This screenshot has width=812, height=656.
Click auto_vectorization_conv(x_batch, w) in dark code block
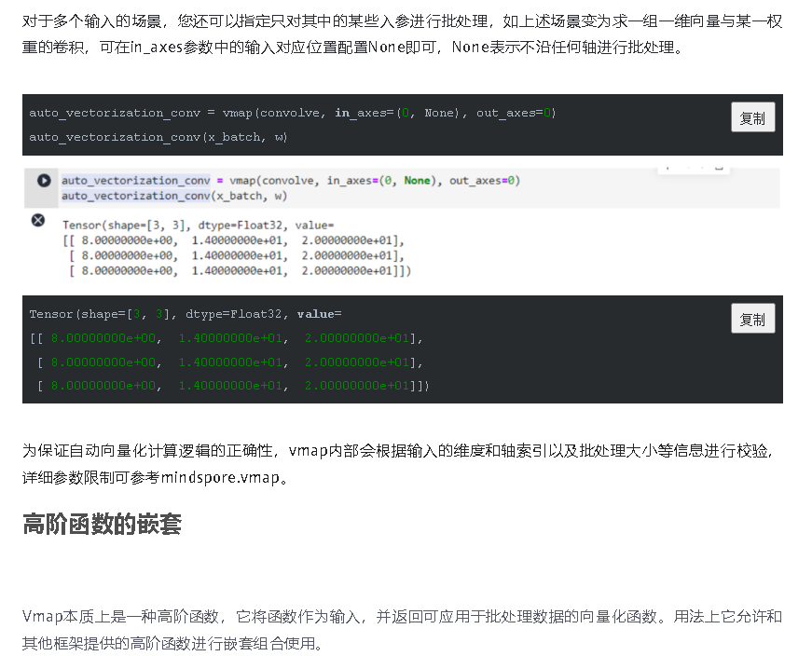point(158,137)
